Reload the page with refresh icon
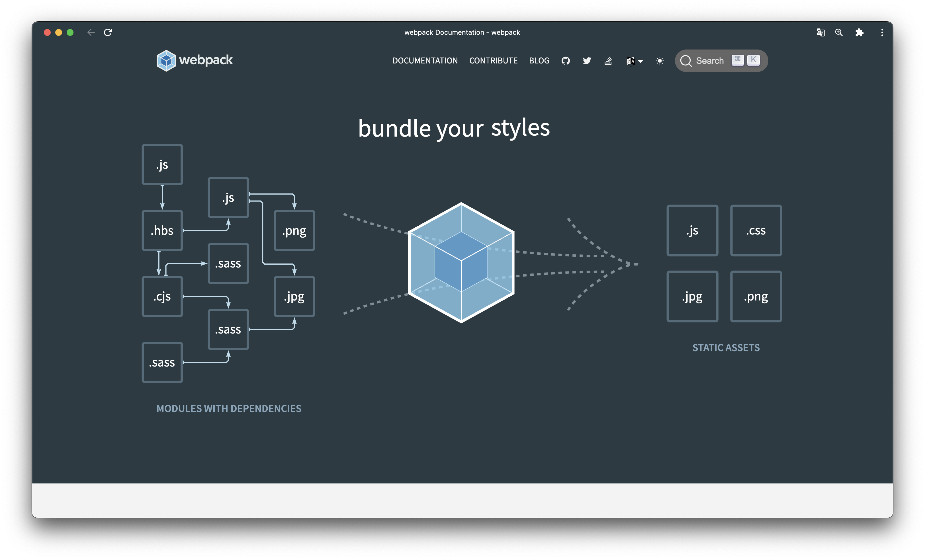This screenshot has width=925, height=560. coord(108,32)
